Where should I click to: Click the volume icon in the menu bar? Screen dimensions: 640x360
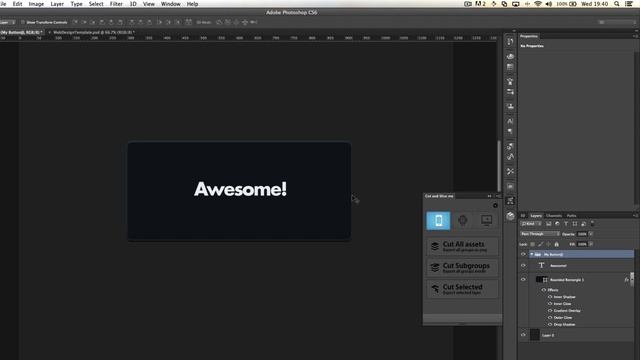point(549,4)
